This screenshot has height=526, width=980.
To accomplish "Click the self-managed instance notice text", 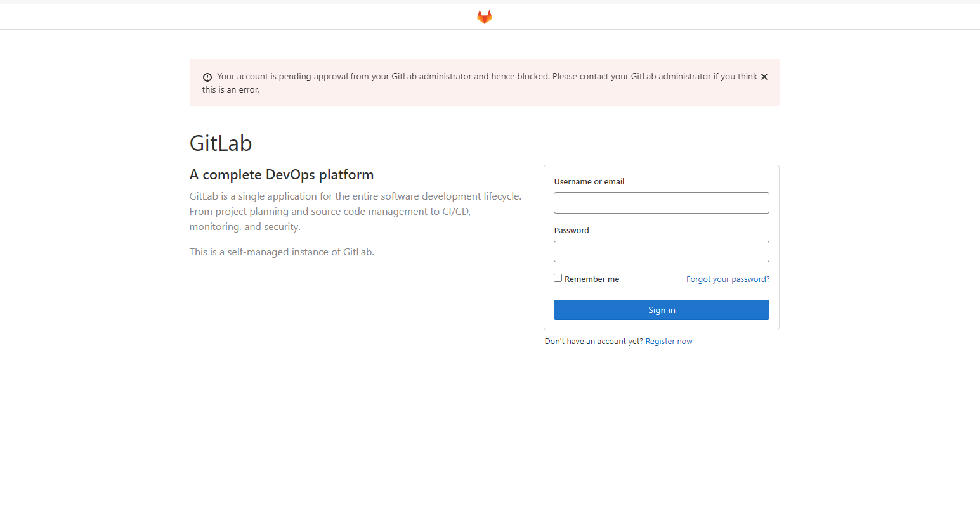I will pyautogui.click(x=282, y=252).
